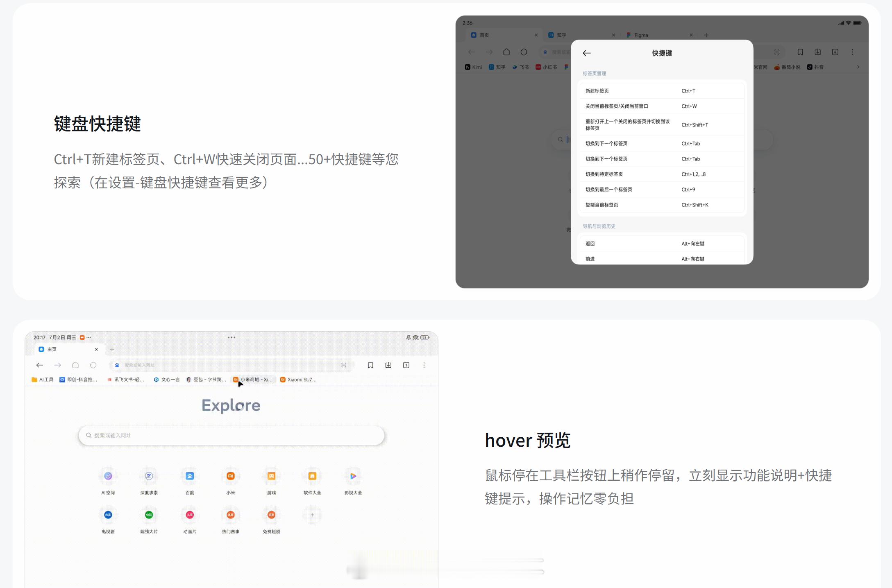Screen dimensions: 892x588
Task: Click the add shortcut plus tile
Action: point(312,515)
